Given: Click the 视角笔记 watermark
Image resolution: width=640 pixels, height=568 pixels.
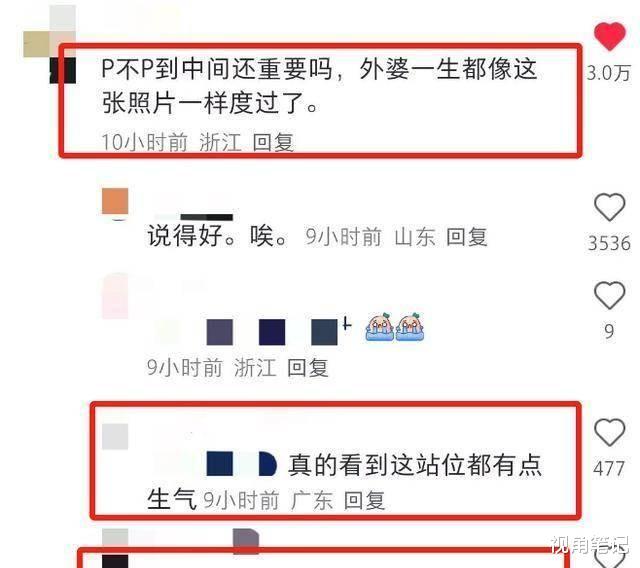Looking at the screenshot, I should pyautogui.click(x=590, y=545).
